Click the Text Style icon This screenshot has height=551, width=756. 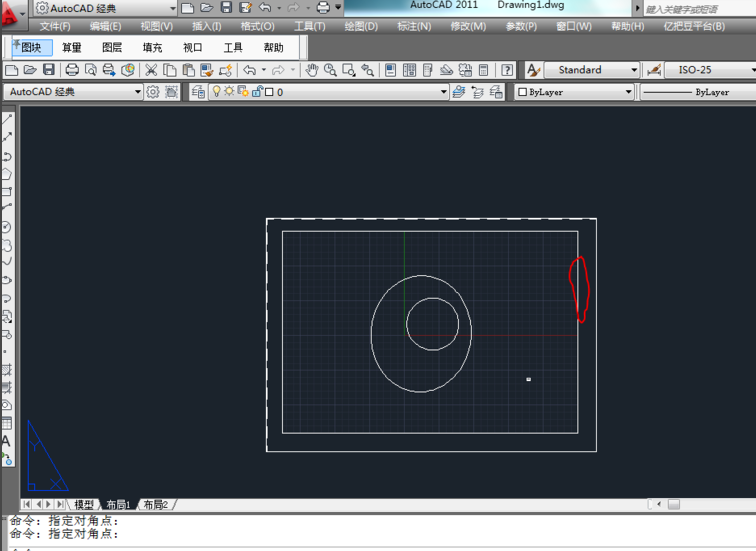(x=533, y=70)
